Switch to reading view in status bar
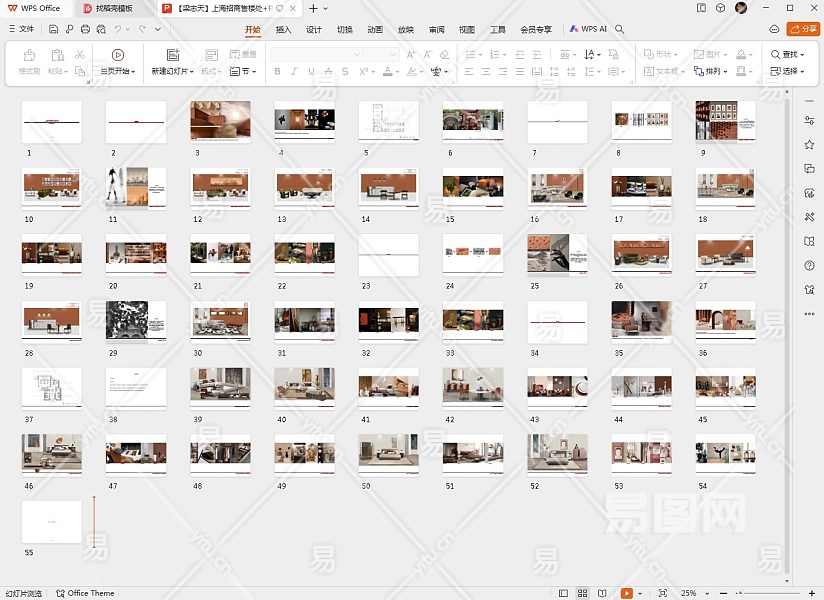 click(602, 593)
